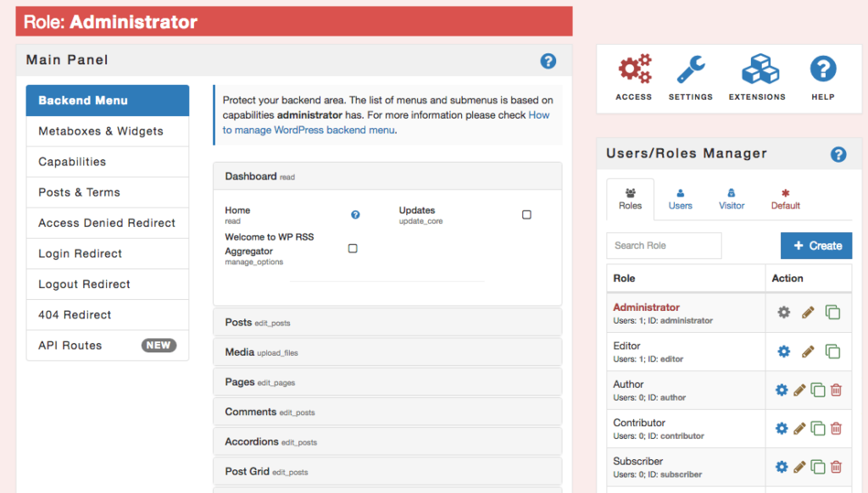868x493 pixels.
Task: Click the Search Role input field
Action: tap(664, 246)
